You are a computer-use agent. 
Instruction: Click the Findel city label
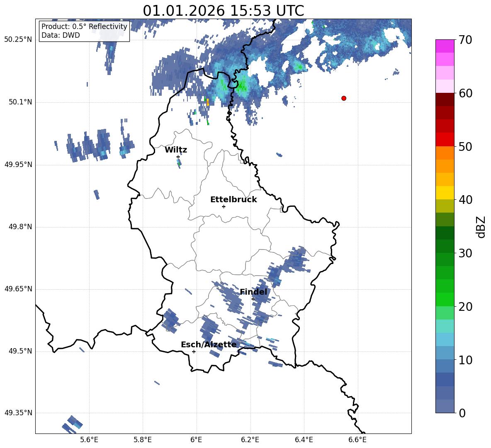254,292
